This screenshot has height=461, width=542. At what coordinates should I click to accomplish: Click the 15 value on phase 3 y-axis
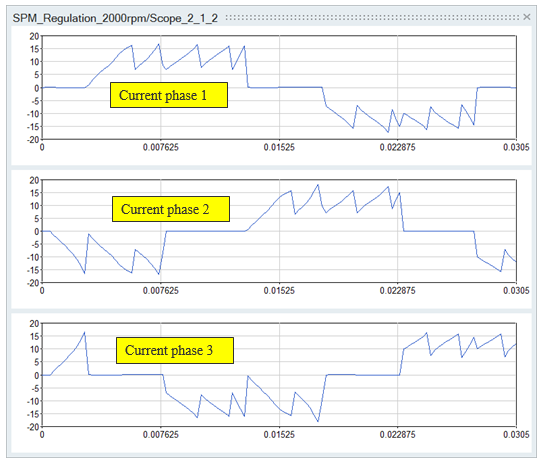(34, 336)
